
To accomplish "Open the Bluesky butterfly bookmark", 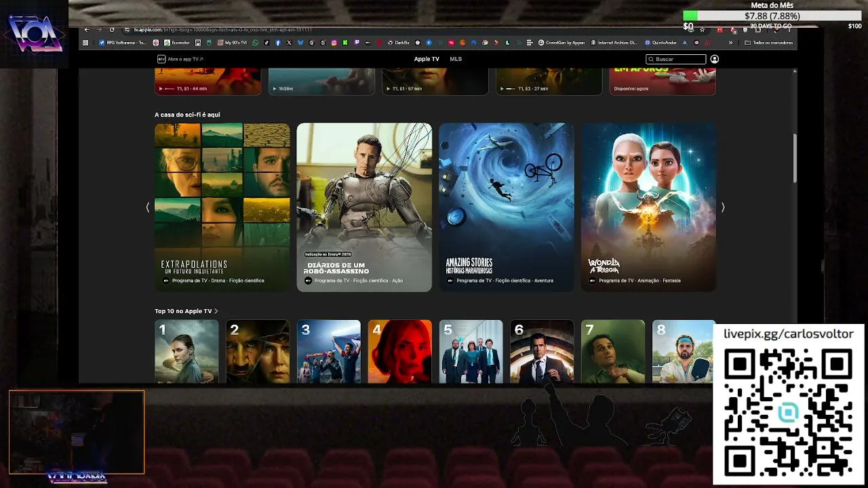I will coord(300,43).
